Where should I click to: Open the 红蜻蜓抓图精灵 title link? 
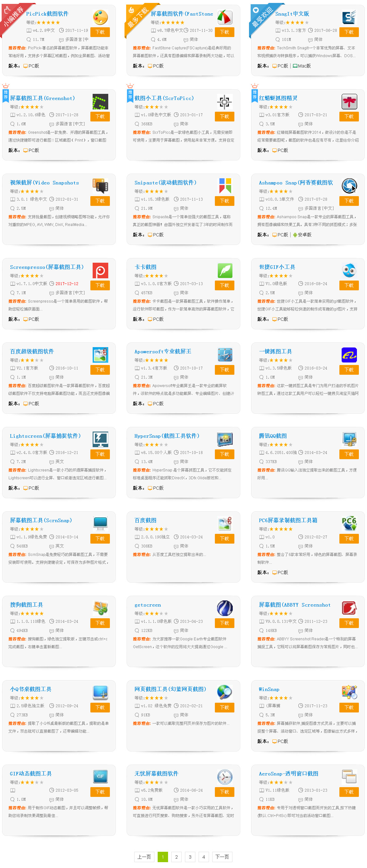point(278,98)
